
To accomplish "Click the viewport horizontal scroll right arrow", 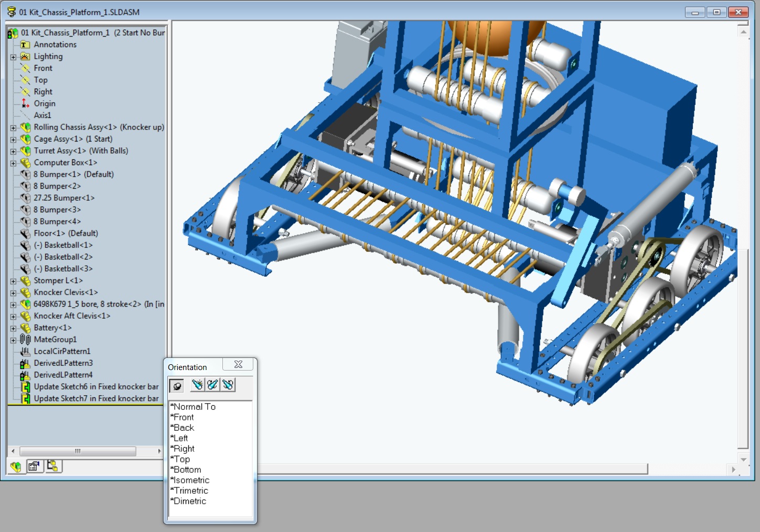I will 733,469.
